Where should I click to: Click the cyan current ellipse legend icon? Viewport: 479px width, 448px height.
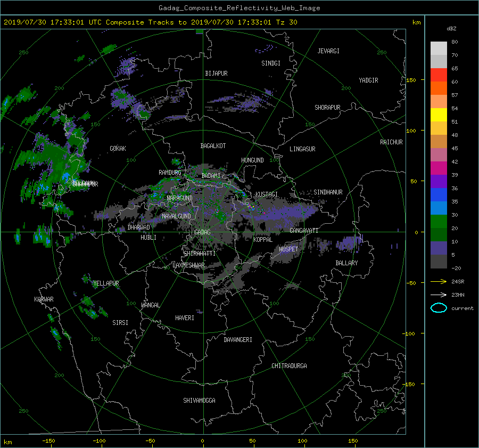click(x=439, y=308)
